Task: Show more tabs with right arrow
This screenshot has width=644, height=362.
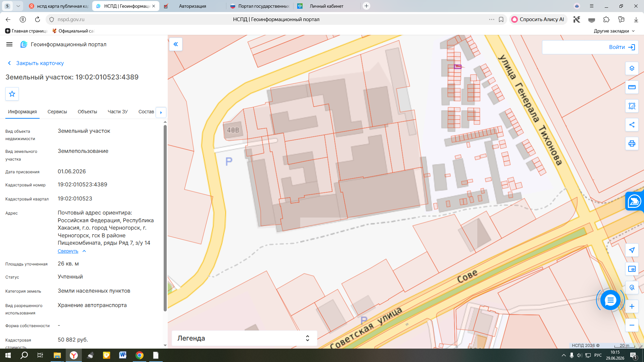Action: point(161,112)
